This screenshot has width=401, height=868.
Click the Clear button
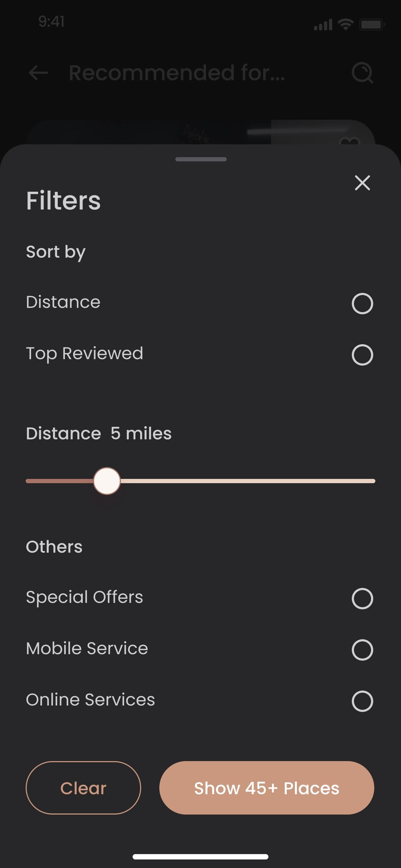click(x=83, y=788)
